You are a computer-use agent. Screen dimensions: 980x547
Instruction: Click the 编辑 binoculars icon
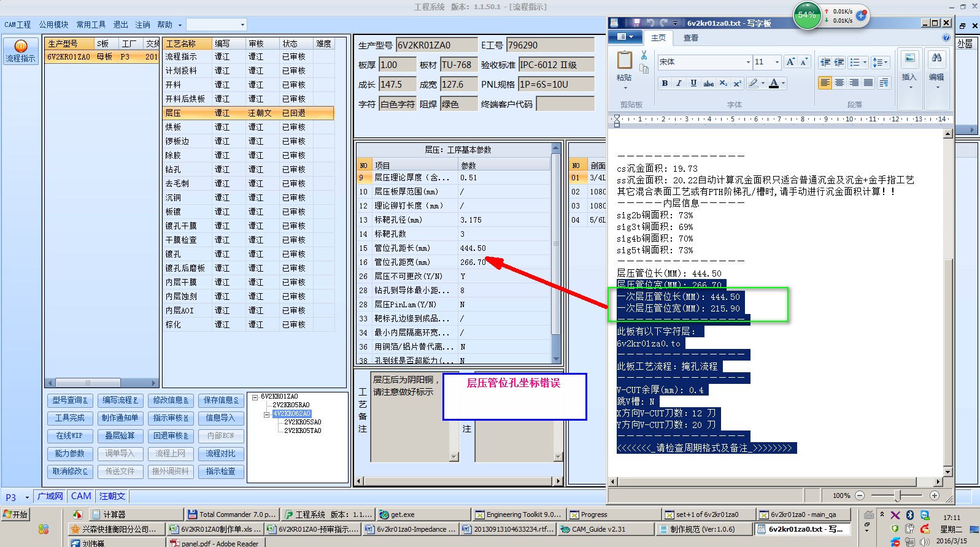click(936, 58)
